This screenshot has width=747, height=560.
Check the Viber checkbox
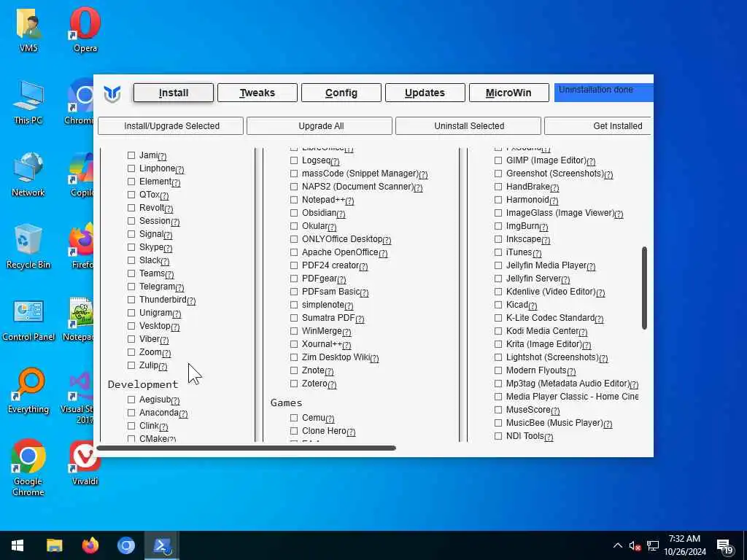point(131,340)
